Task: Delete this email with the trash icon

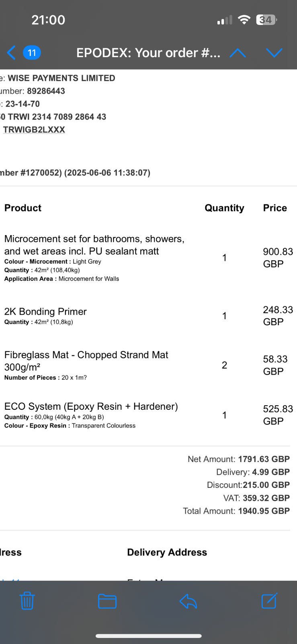Action: tap(27, 601)
